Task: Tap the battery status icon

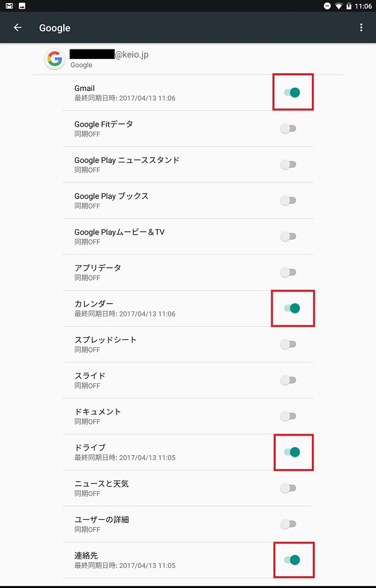Action: (348, 6)
